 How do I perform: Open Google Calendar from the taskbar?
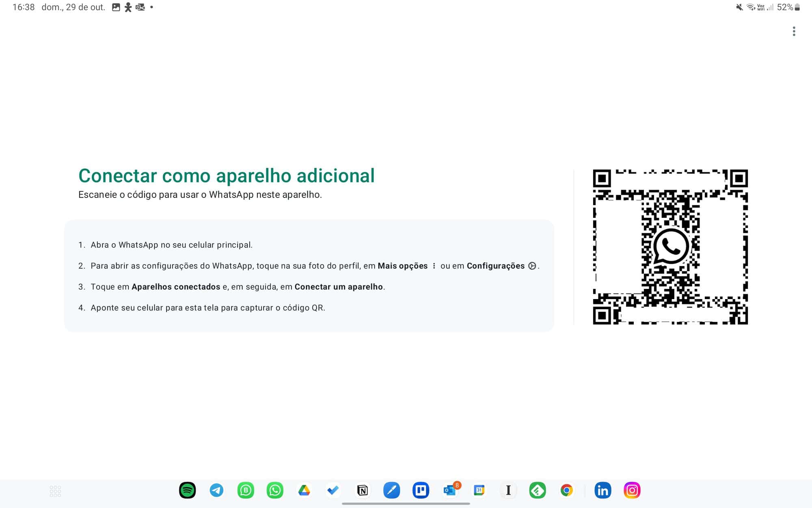[x=479, y=491]
